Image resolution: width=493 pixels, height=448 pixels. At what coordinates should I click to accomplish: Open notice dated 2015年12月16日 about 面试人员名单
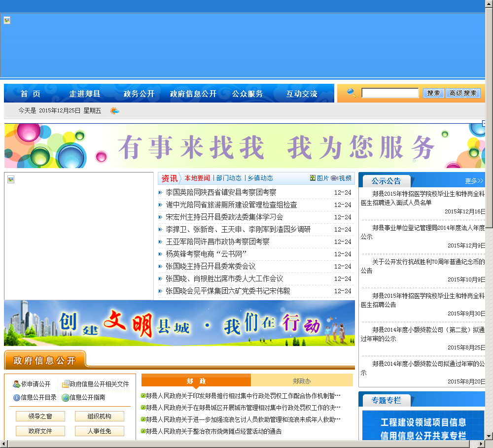tap(423, 198)
